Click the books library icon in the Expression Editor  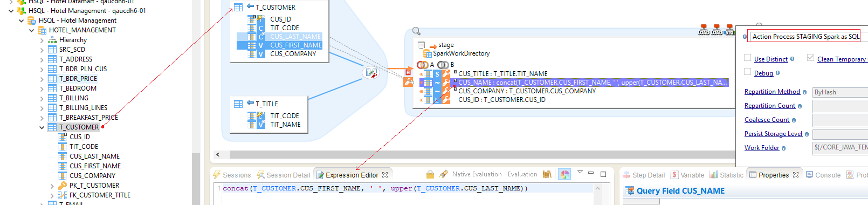[547, 174]
